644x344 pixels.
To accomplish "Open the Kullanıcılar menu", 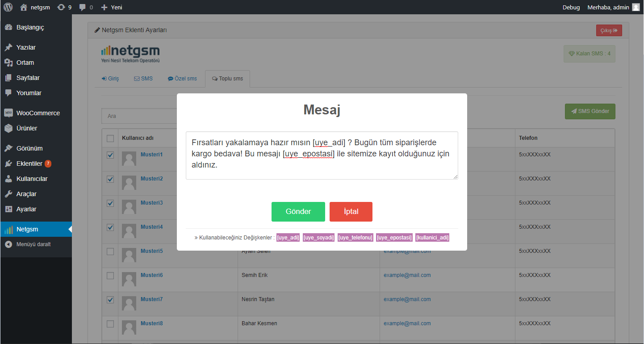I will pyautogui.click(x=36, y=179).
